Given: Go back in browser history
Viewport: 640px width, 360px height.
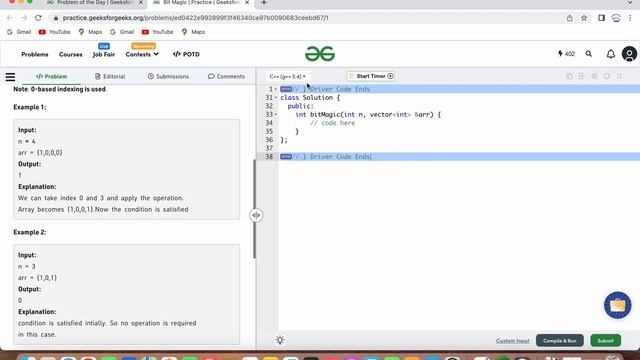Looking at the screenshot, I should [x=10, y=18].
